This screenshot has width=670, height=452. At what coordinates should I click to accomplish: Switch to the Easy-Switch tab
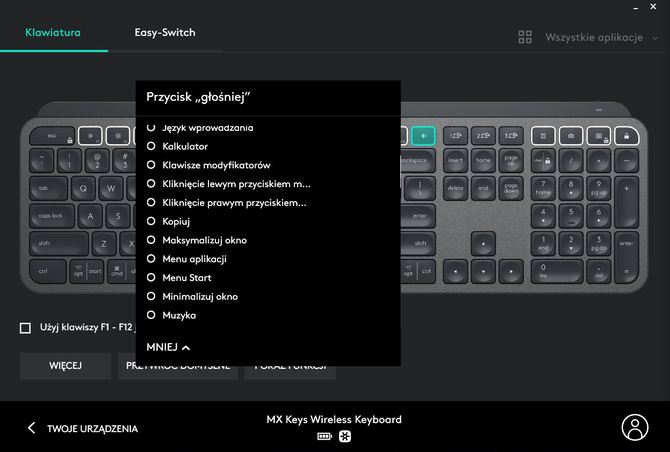pyautogui.click(x=165, y=32)
